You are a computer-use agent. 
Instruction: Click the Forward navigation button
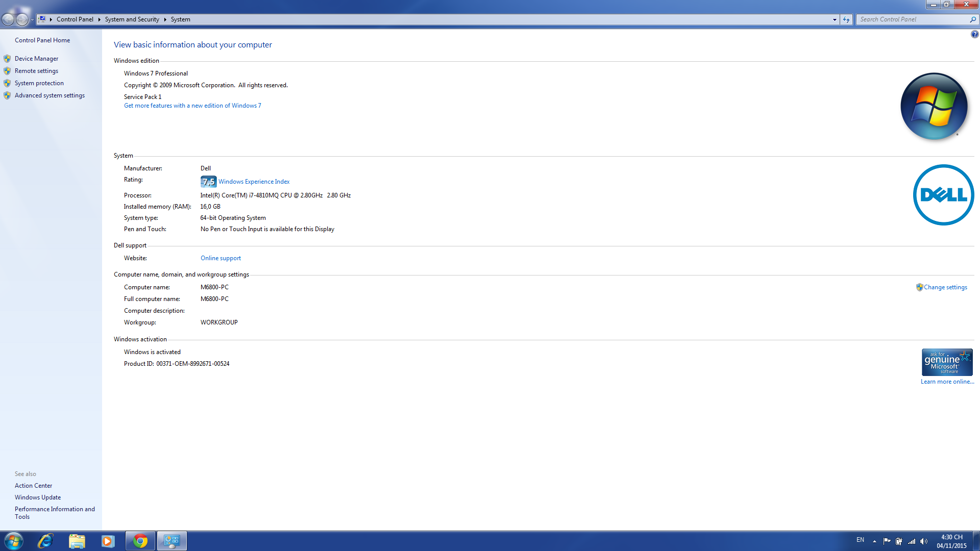pos(22,19)
